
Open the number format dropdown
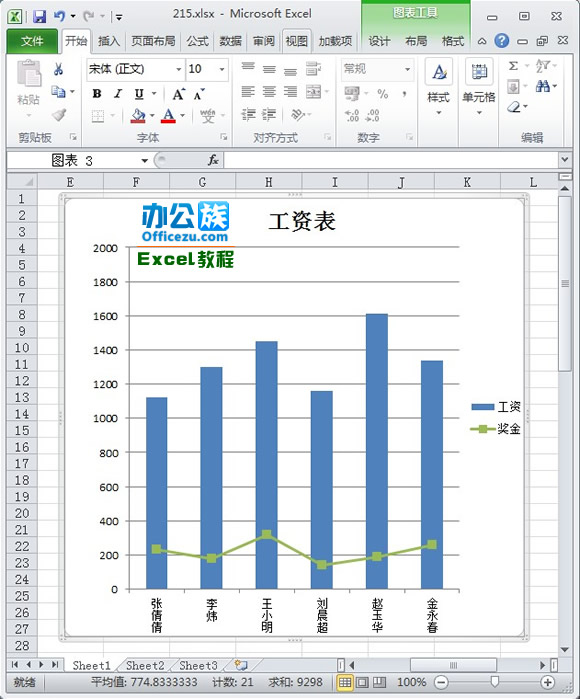click(x=407, y=69)
